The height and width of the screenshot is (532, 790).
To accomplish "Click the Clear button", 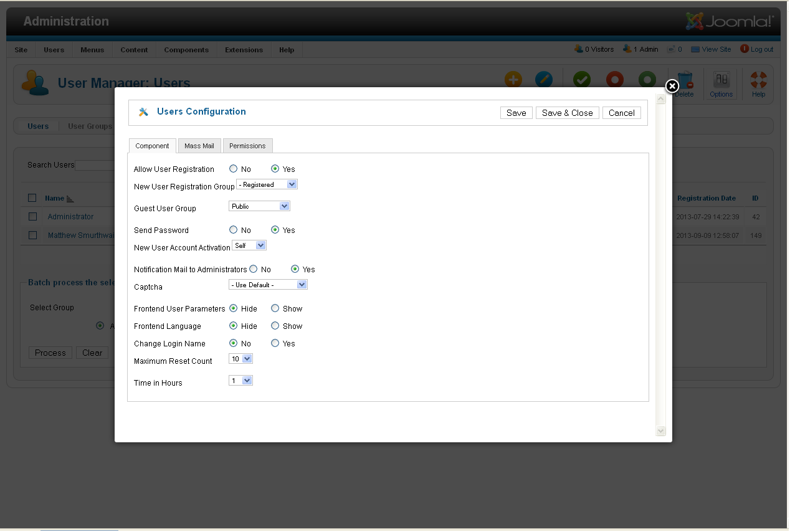I will [92, 353].
